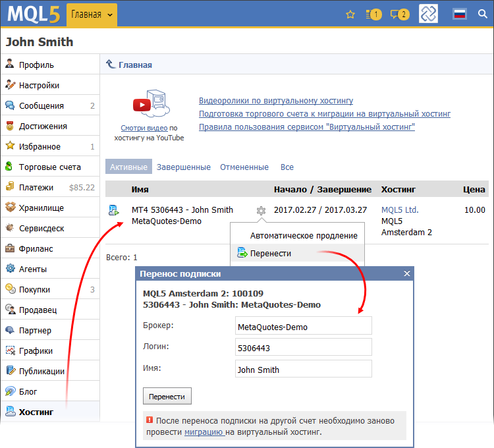Click the Брокер input field
The width and height of the screenshot is (494, 448).
click(x=304, y=325)
